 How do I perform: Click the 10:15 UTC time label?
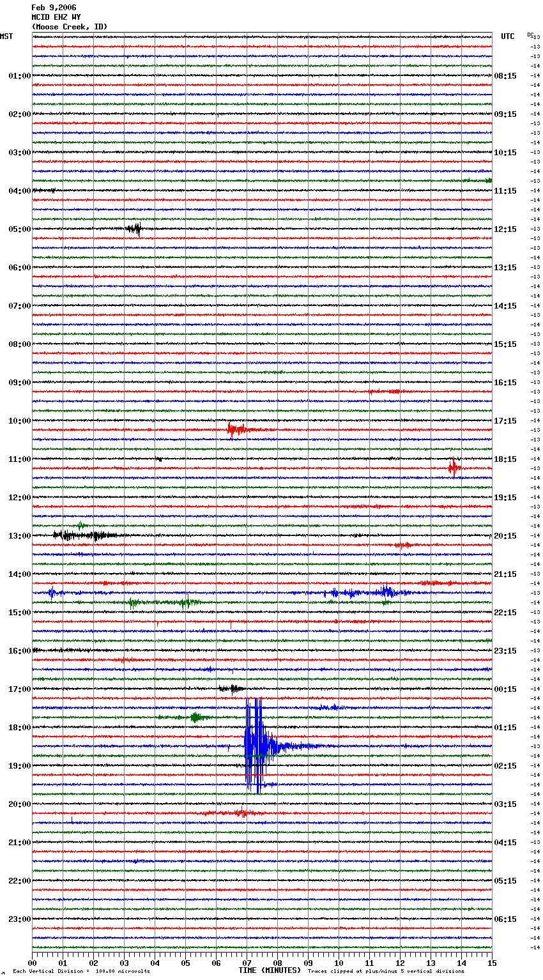point(505,153)
